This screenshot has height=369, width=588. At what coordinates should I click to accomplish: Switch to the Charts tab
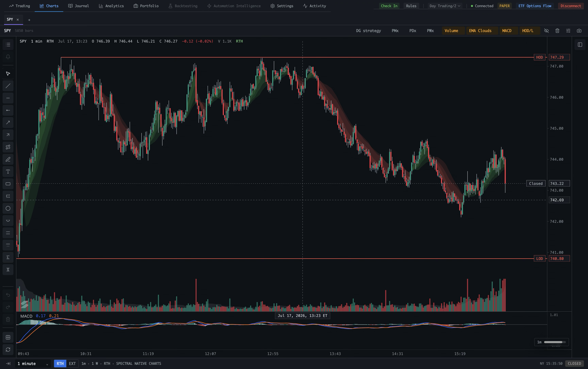pos(49,6)
